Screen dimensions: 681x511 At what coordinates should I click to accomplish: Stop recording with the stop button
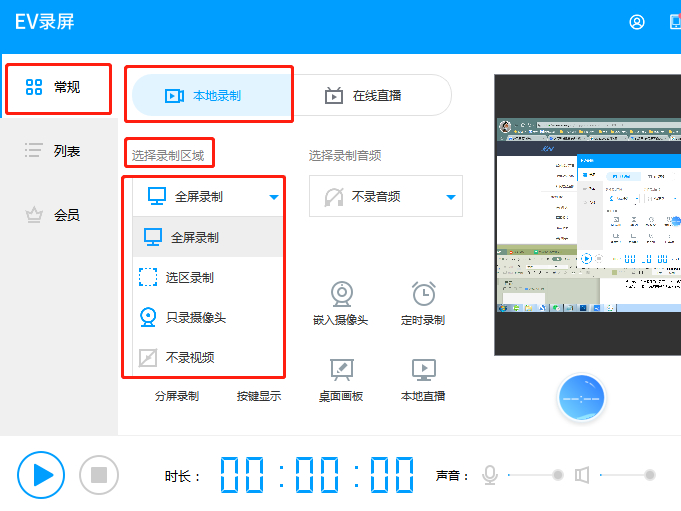(x=99, y=475)
